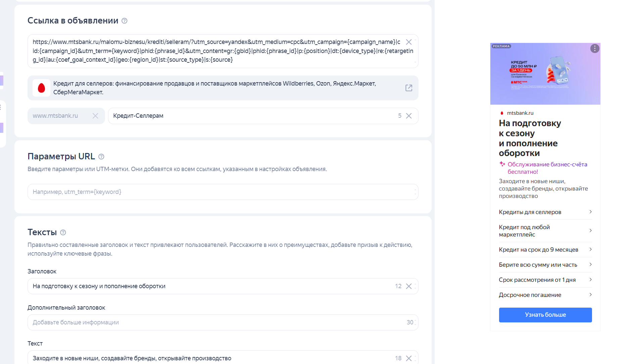Open ad preview three-dot menu

pos(595,49)
